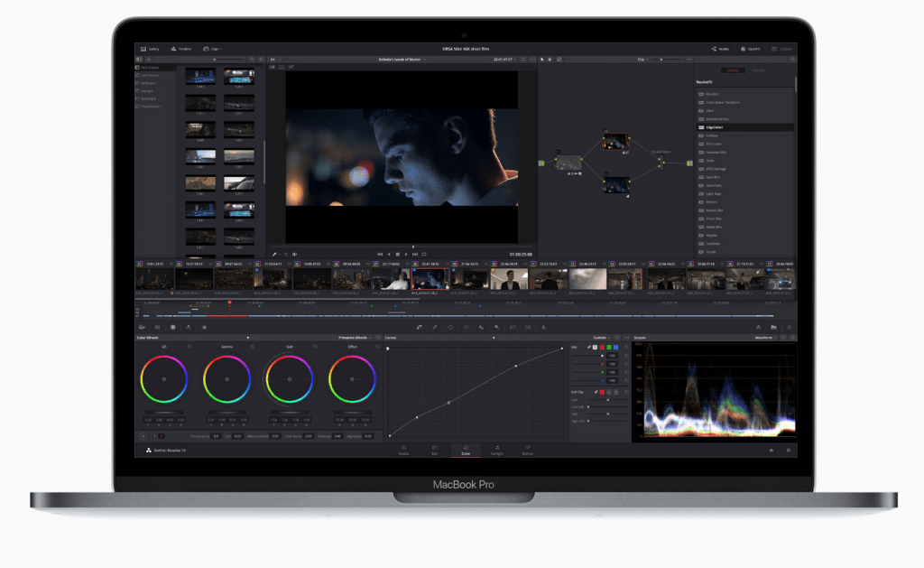Select Box Blur effect in ResolveFX list
The image size is (924, 568).
(x=745, y=95)
